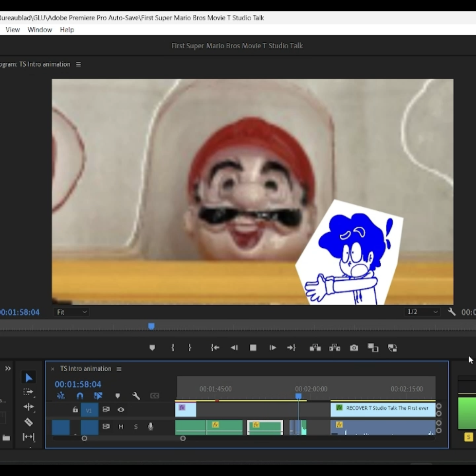Click the Program monitor scrub bar playhead

tap(151, 326)
